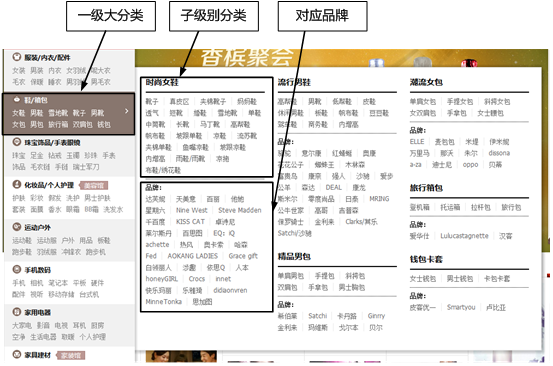
Task: Pick the Crocs brand
Action: point(196,279)
